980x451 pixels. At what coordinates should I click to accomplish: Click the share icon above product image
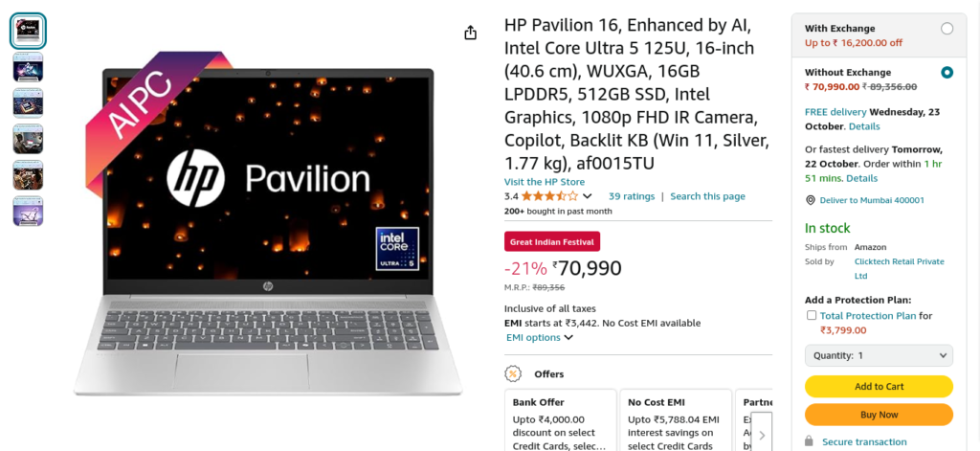click(x=471, y=33)
